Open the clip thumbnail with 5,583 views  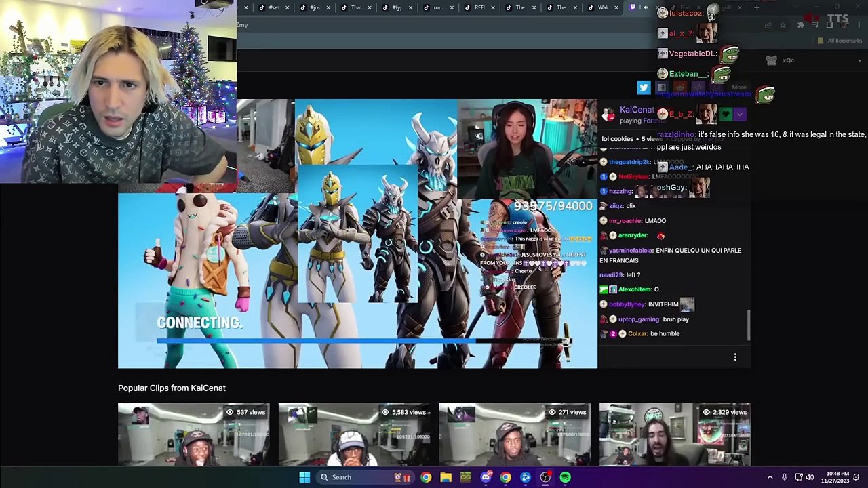354,434
